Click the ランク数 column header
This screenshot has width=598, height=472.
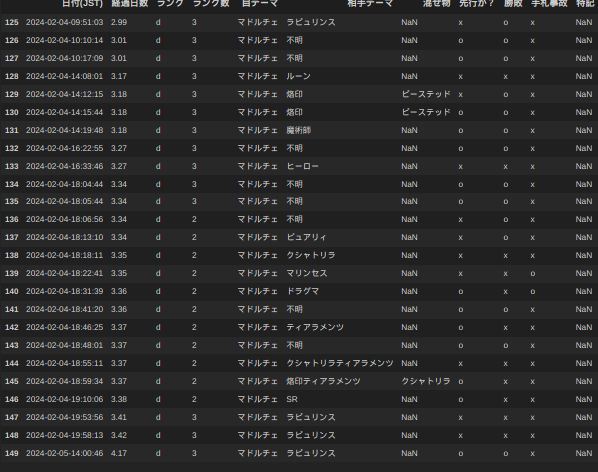point(211,3)
